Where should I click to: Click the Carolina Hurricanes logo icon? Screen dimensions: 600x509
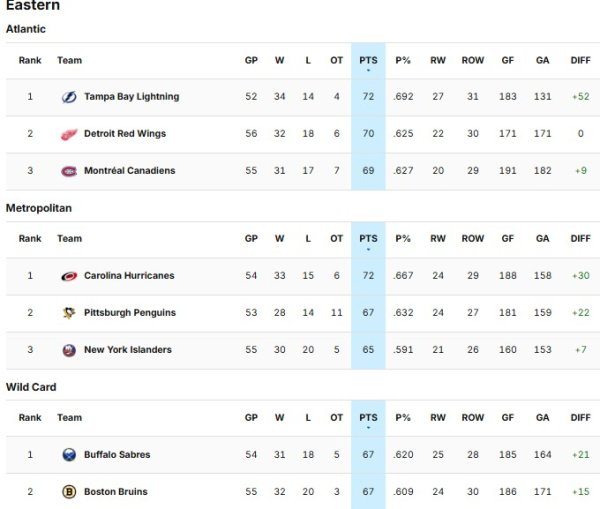pos(69,276)
